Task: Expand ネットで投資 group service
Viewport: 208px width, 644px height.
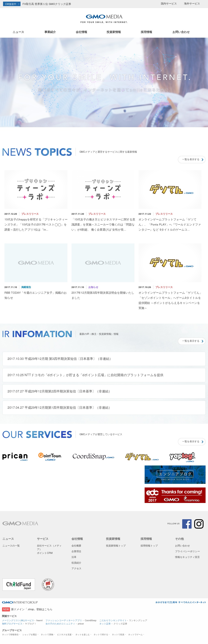Action: tap(119, 634)
